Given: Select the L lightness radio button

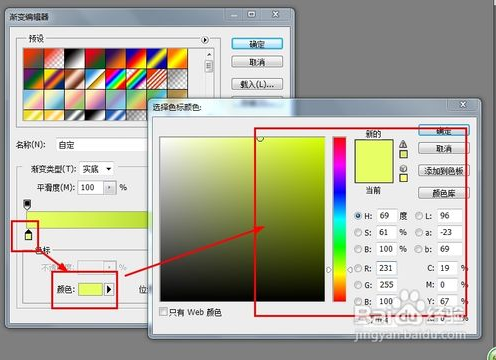Looking at the screenshot, I should coord(419,216).
